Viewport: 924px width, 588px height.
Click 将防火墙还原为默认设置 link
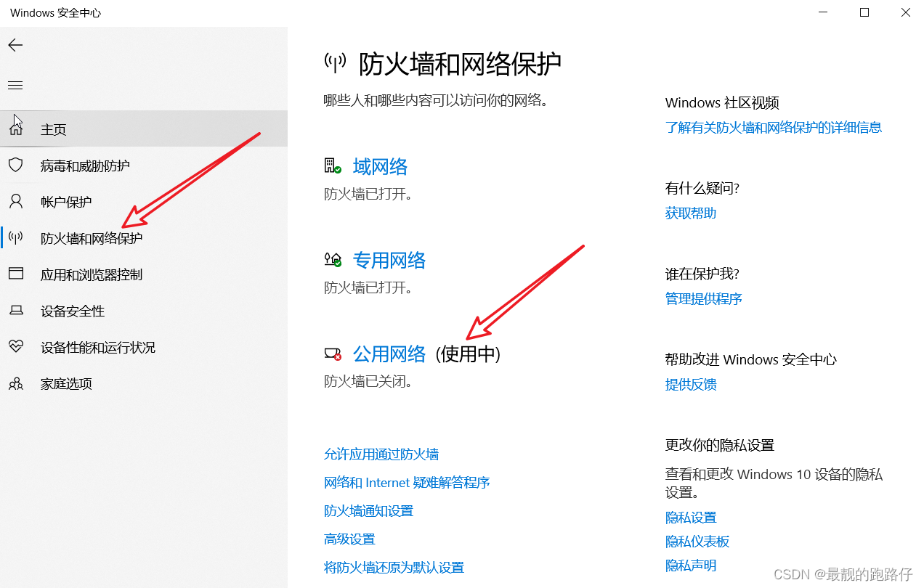(394, 568)
